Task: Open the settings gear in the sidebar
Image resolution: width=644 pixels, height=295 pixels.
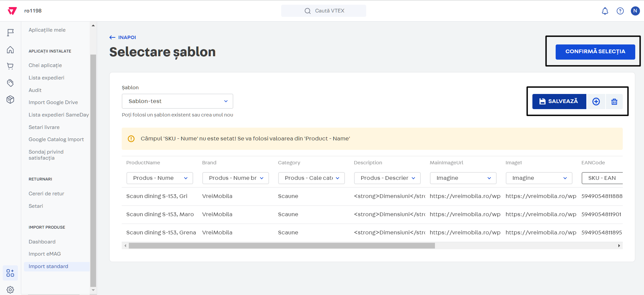Action: (10, 290)
